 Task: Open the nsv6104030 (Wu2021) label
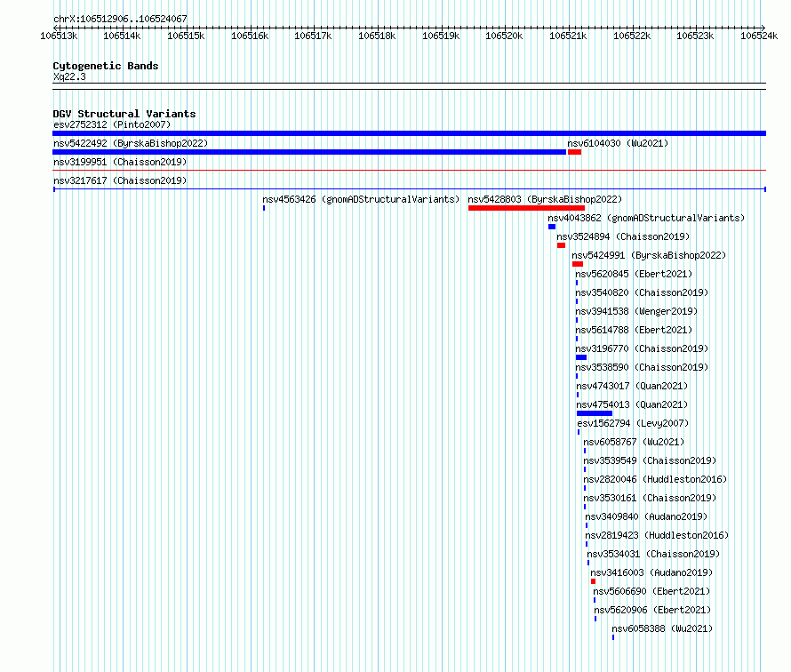(x=618, y=143)
